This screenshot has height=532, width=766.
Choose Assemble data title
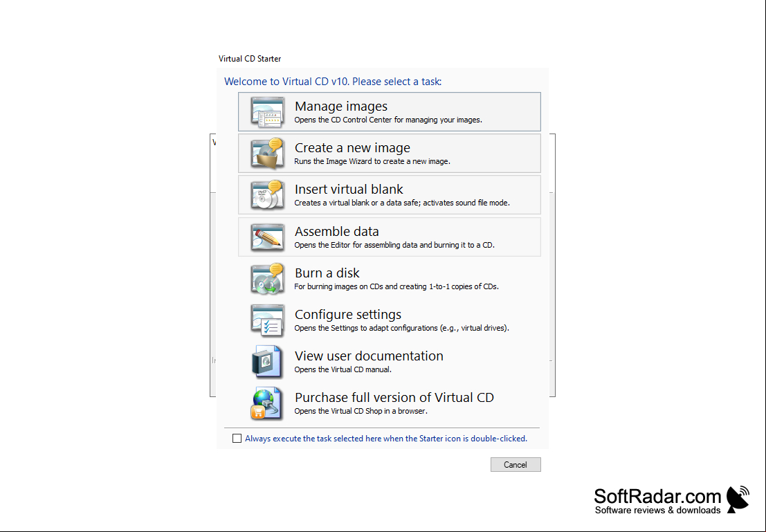[x=336, y=231]
